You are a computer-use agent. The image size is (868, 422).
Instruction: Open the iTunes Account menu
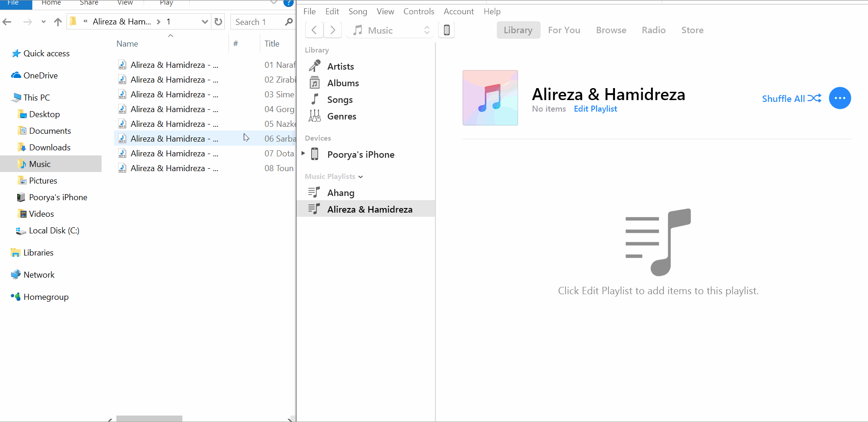pyautogui.click(x=459, y=12)
